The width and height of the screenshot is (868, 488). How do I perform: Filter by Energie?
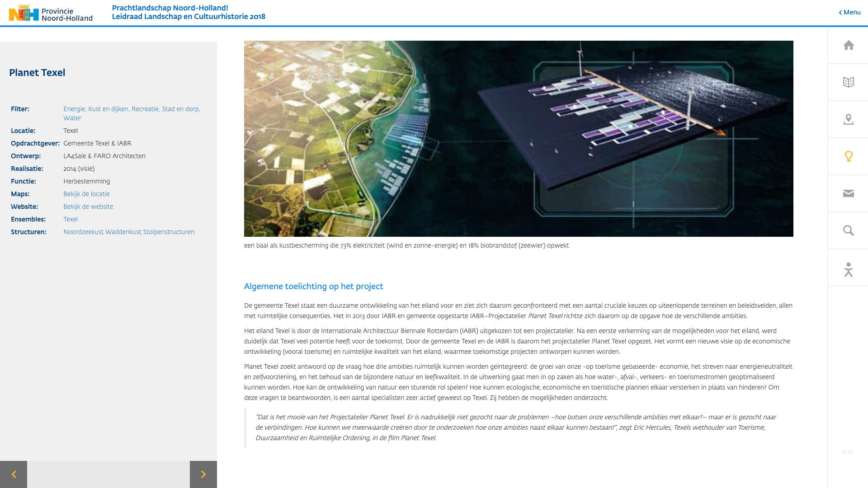74,109
